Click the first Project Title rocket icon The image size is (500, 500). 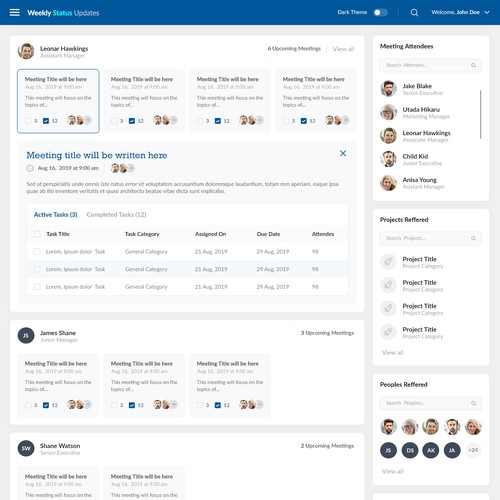pos(388,262)
